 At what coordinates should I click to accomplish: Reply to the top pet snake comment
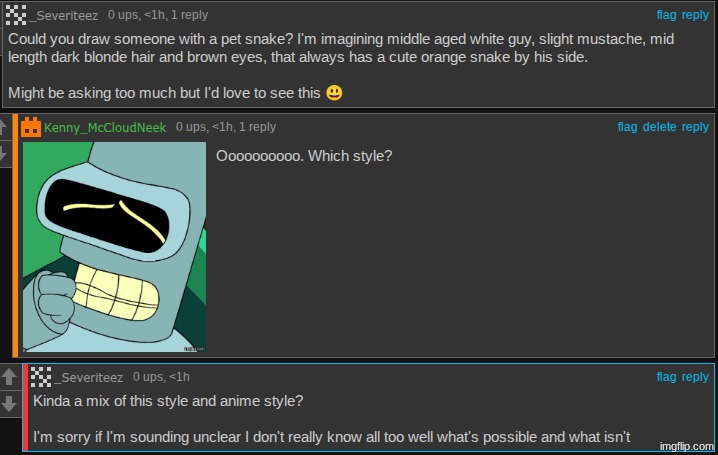tap(695, 15)
